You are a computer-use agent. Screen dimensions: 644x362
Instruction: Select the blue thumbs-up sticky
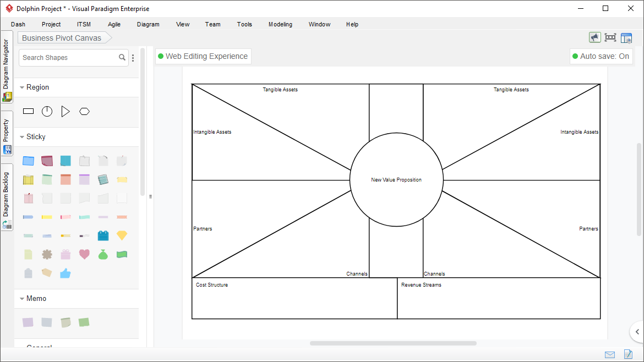[x=66, y=273]
